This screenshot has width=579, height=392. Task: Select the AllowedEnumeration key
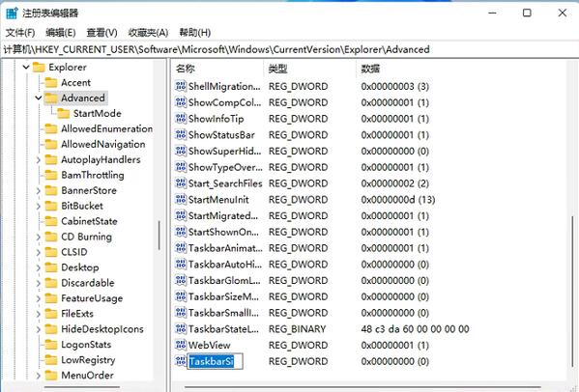106,129
